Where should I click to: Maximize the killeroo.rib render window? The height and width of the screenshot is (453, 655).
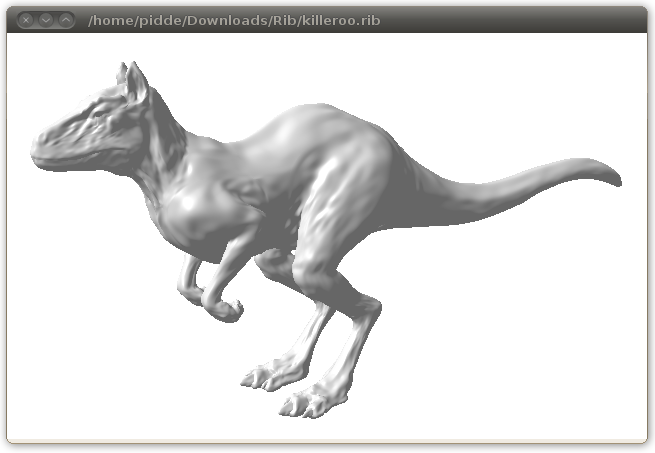coord(65,19)
